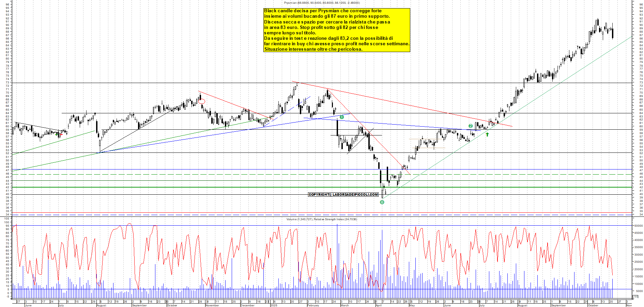Screen dimensions: 644x307
Task: Click the COPYRIGHT laborsadeipiccoli.com label
Action: 343,195
